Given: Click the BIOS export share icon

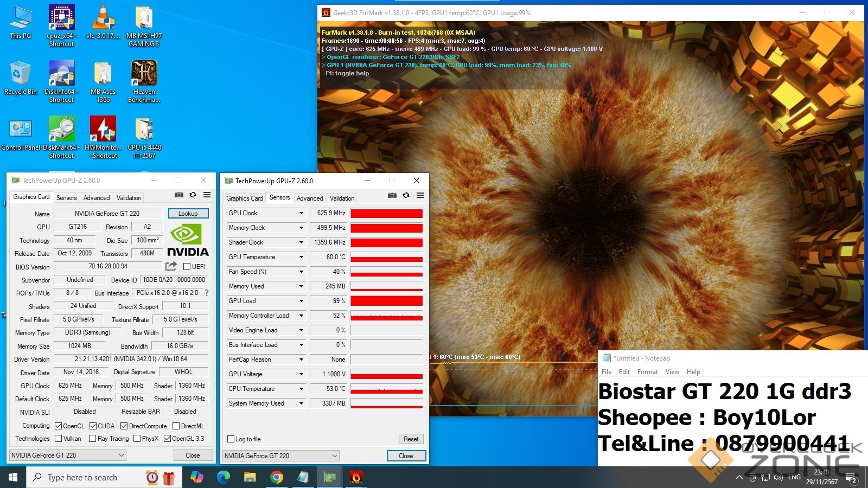Looking at the screenshot, I should click(x=171, y=266).
